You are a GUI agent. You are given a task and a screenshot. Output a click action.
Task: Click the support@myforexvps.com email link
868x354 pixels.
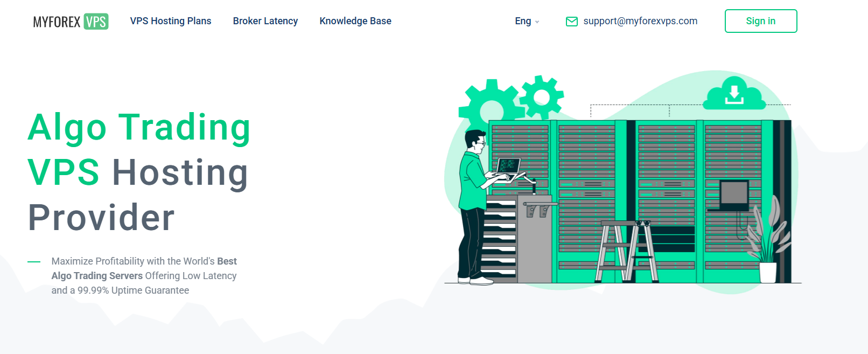640,21
